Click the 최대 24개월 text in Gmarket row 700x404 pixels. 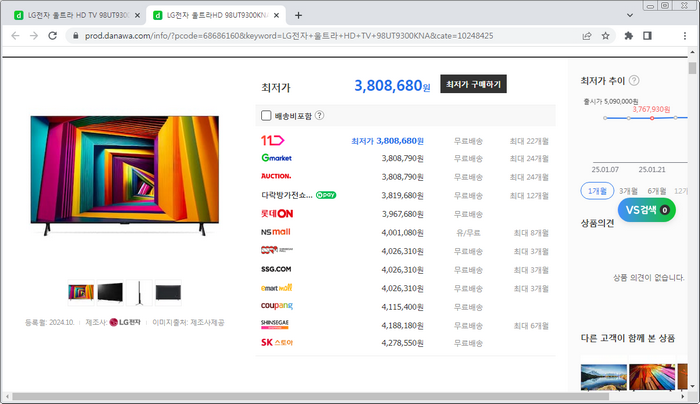[x=529, y=158]
